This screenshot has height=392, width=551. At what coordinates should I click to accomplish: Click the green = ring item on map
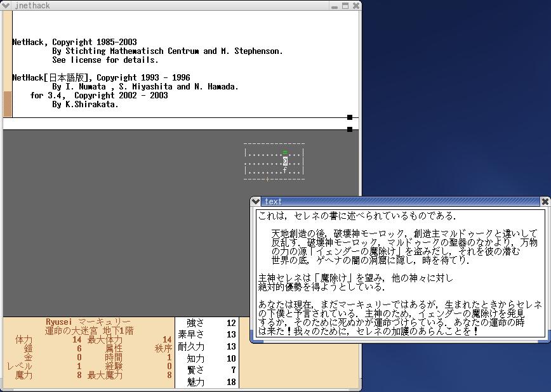coord(285,152)
